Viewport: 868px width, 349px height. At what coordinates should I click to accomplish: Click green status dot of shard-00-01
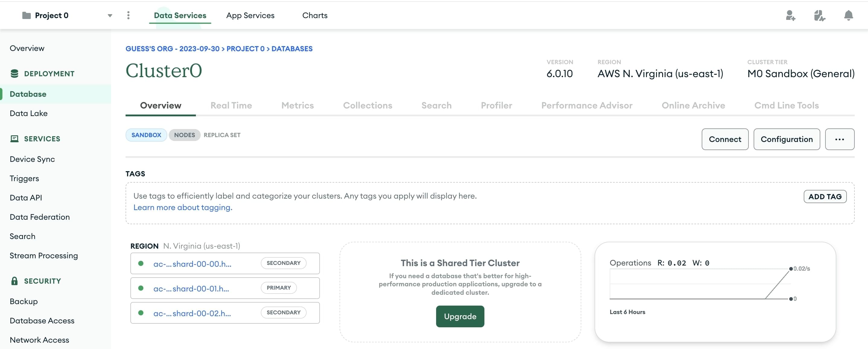click(x=141, y=288)
